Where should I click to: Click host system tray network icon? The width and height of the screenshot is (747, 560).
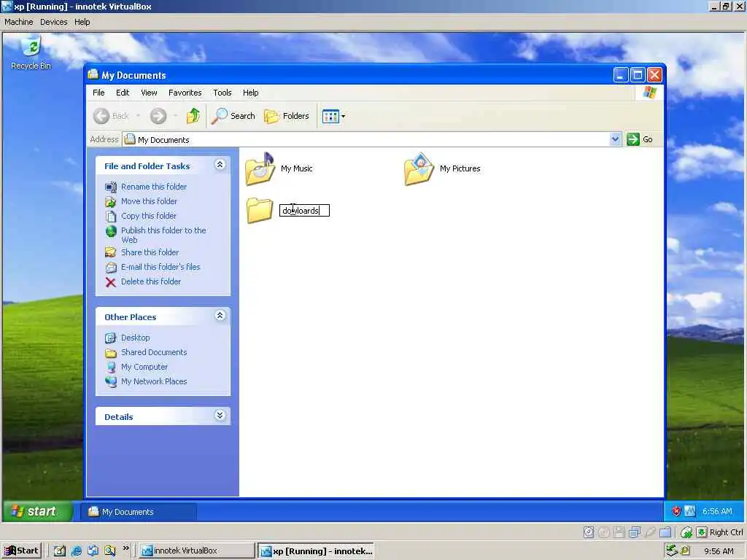pos(672,551)
